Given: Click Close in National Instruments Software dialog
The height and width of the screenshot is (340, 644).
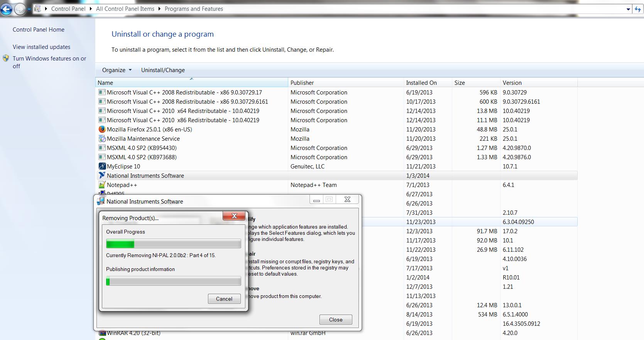Looking at the screenshot, I should [x=336, y=320].
